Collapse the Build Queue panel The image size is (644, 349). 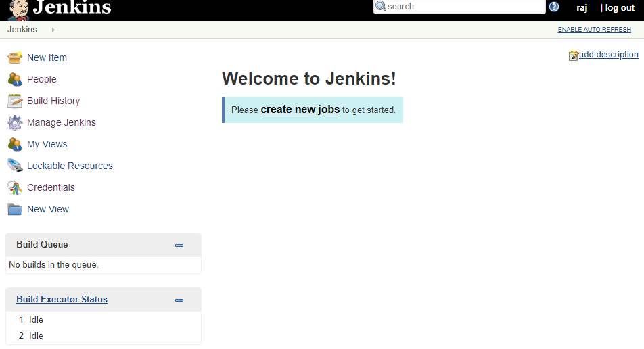point(179,246)
